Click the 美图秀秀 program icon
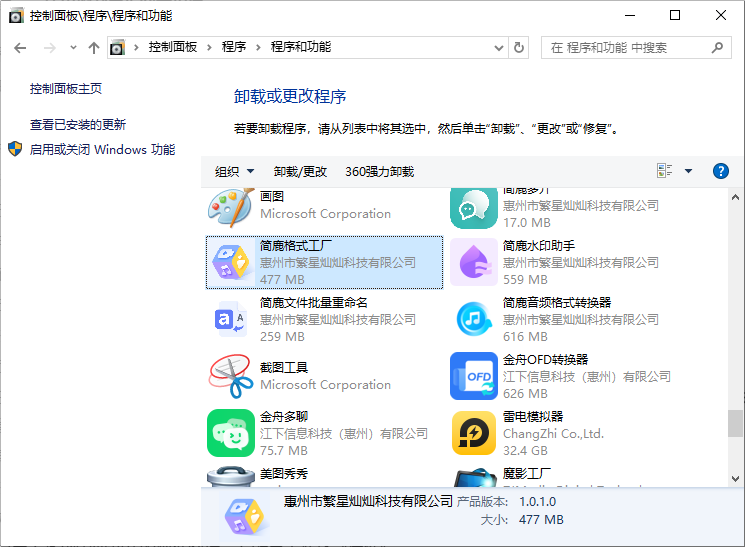This screenshot has width=745, height=547. 231,477
